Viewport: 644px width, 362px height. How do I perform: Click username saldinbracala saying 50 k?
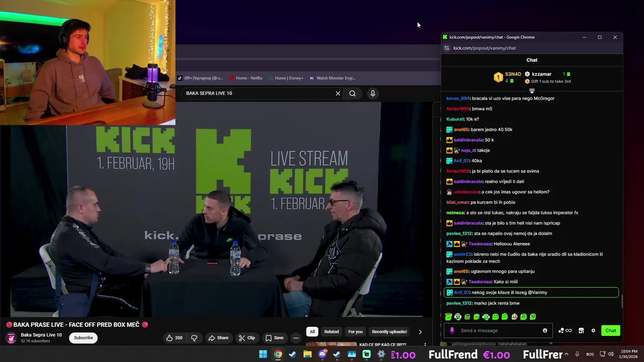(468, 140)
